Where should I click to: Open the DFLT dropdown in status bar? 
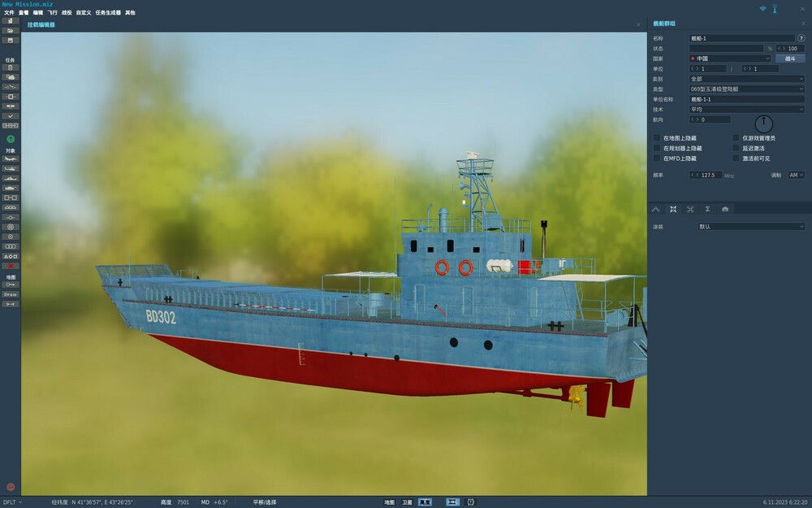click(13, 501)
